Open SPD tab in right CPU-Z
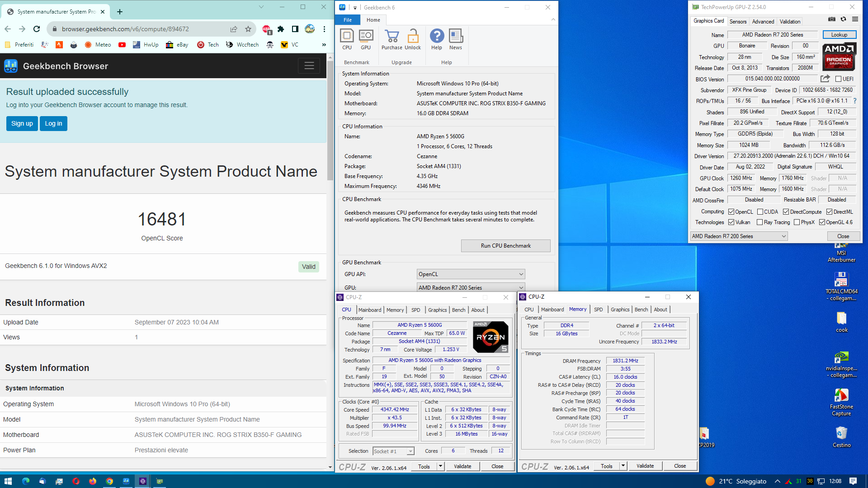 [599, 310]
